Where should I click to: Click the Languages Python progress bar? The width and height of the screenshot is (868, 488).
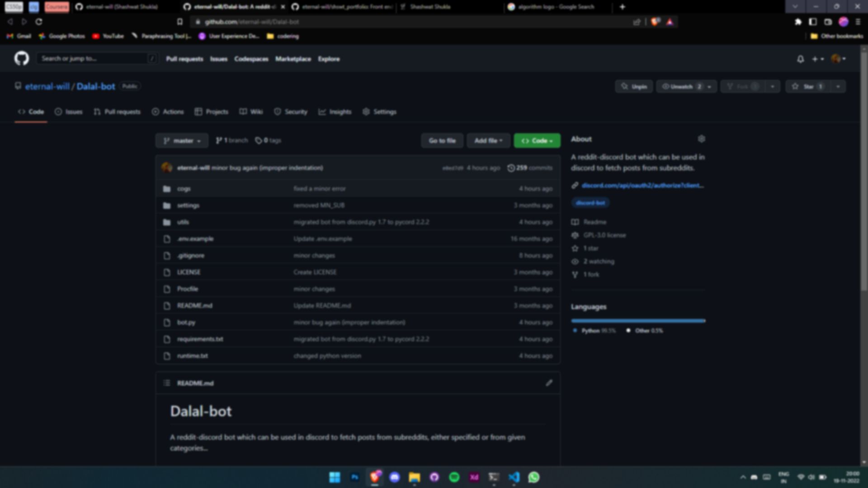(x=637, y=321)
